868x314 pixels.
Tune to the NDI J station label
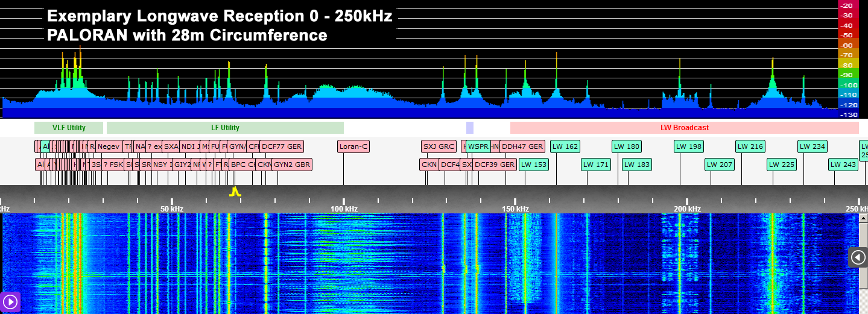(x=191, y=146)
